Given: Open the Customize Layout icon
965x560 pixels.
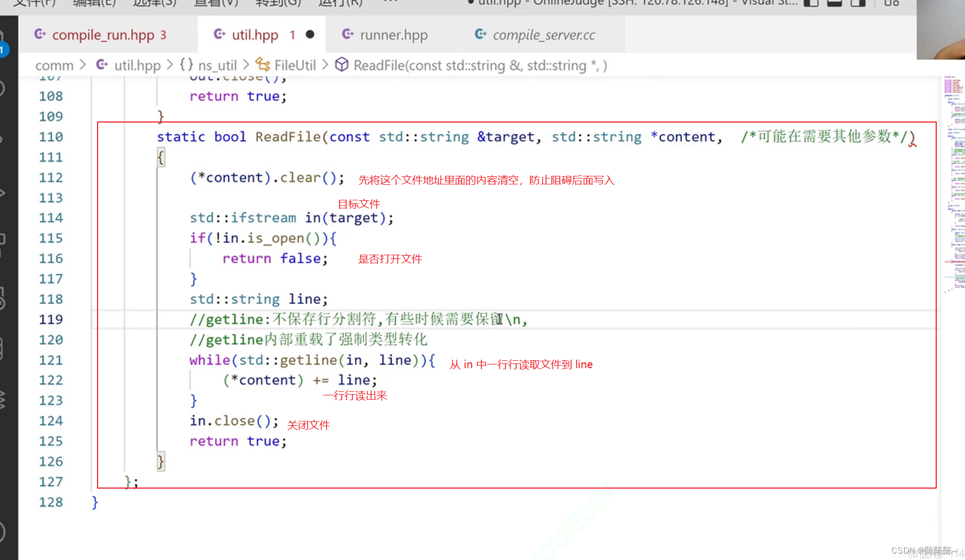Looking at the screenshot, I should [892, 3].
